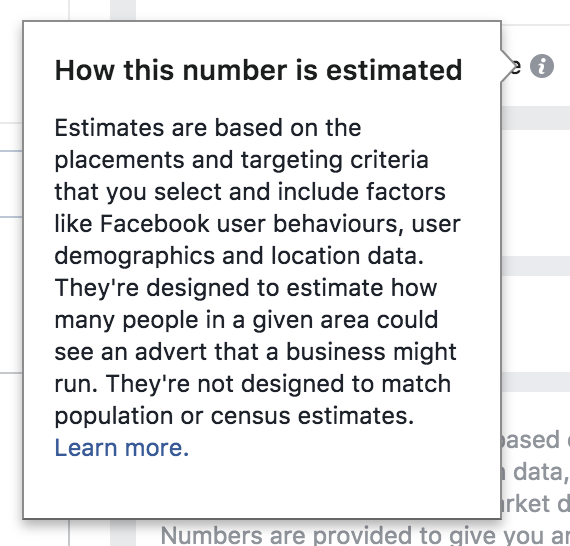Viewport: 570px width, 546px height.
Task: Click the 'How this number is estimated' heading
Action: pyautogui.click(x=258, y=70)
